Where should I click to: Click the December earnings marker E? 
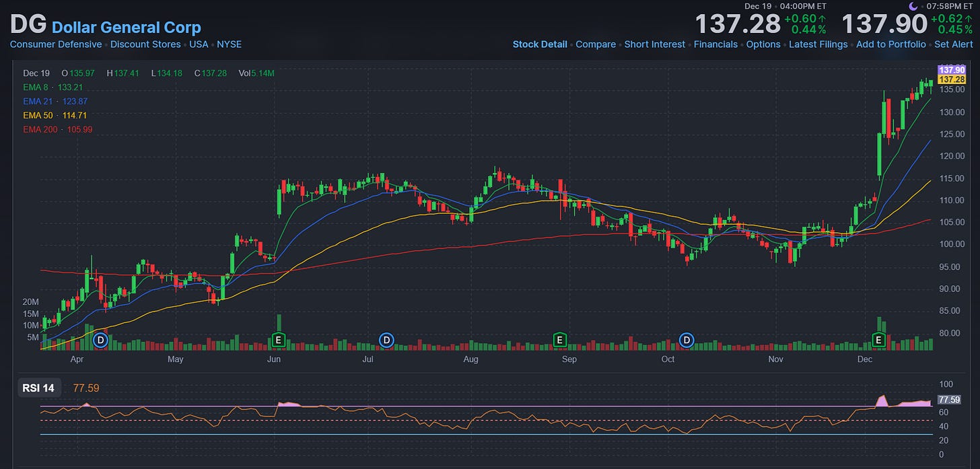(x=878, y=340)
